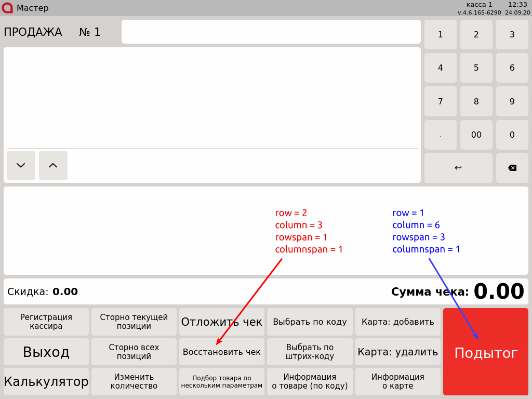Tap digit 7 on the numeric keypad

click(x=441, y=101)
